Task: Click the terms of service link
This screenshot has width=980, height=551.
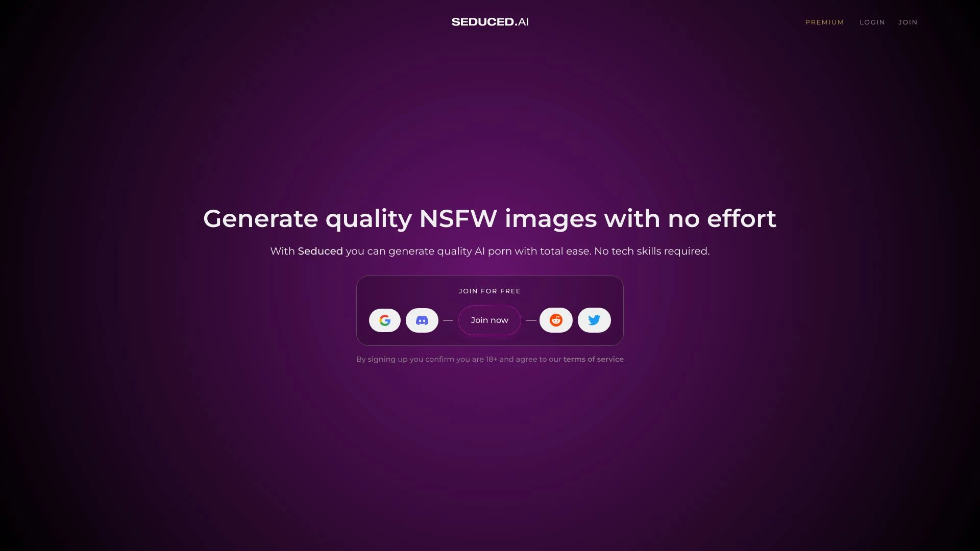Action: 594,359
